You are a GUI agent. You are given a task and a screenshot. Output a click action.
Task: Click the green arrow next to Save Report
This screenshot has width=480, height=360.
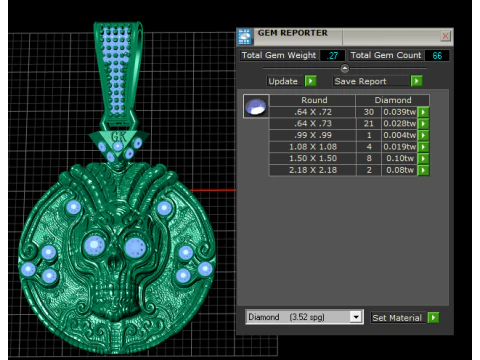pyautogui.click(x=416, y=81)
